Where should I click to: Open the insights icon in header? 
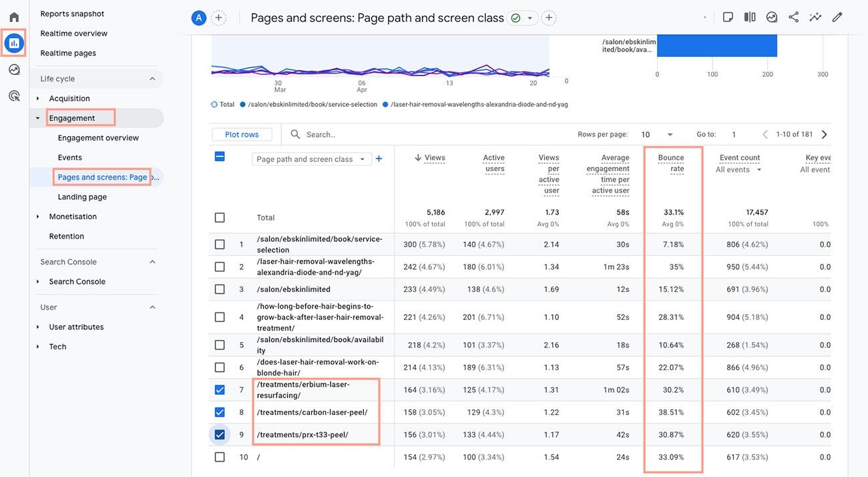tap(772, 17)
